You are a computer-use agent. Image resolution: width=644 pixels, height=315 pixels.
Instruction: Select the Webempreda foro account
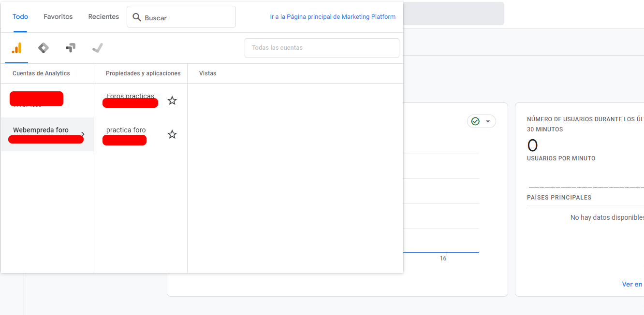pos(47,134)
